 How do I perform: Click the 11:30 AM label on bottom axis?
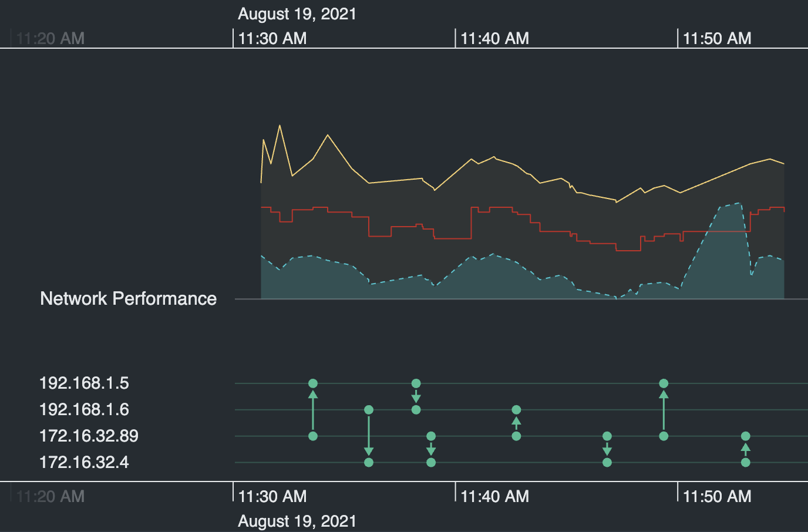pyautogui.click(x=271, y=496)
